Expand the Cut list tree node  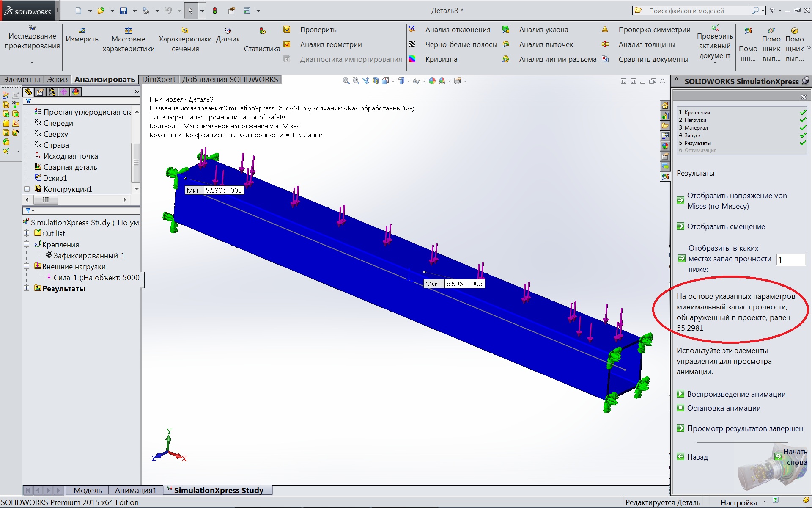[26, 233]
